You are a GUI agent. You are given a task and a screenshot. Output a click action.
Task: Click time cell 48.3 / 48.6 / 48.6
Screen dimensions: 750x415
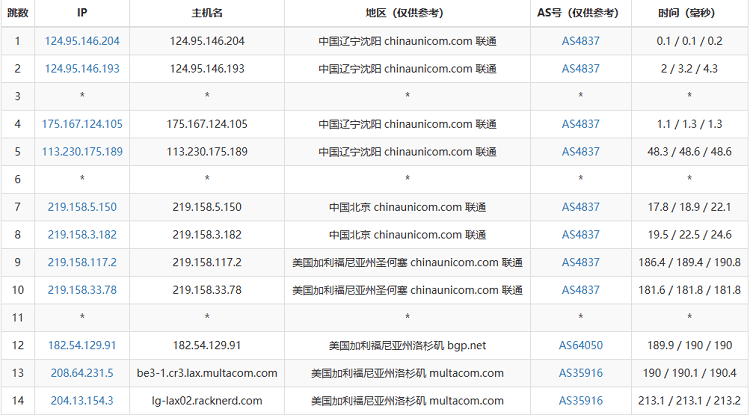click(690, 152)
